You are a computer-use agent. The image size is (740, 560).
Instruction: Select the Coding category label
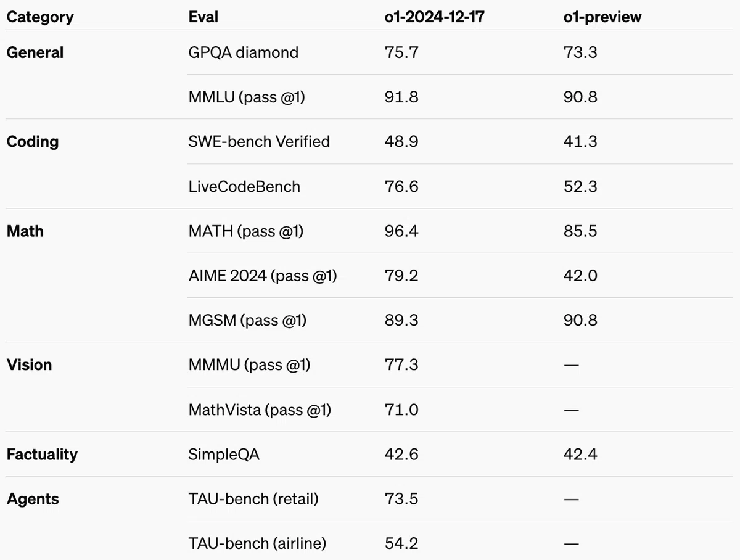[x=33, y=141]
